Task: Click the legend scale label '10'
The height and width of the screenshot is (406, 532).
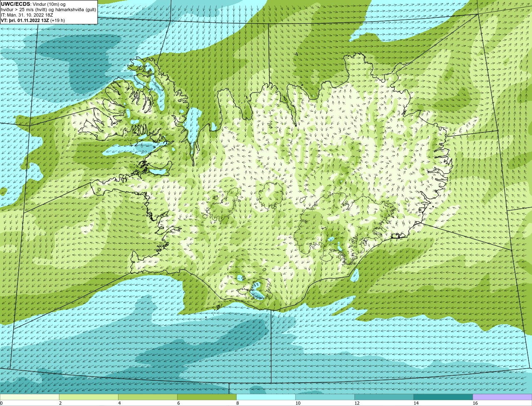Action: [x=298, y=403]
